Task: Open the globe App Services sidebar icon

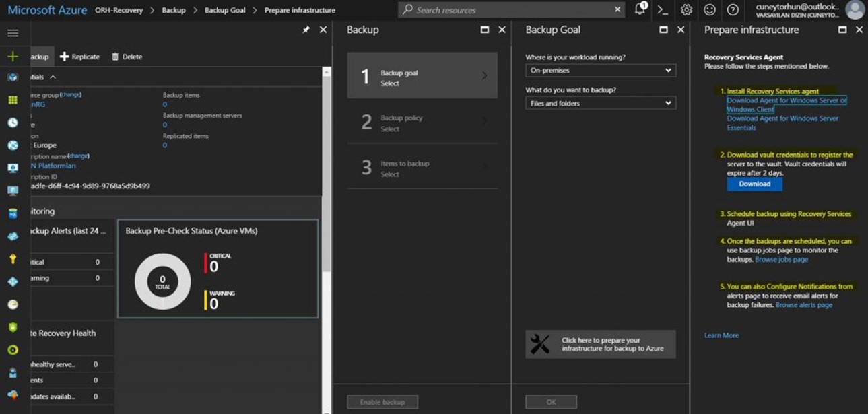Action: coord(13,145)
